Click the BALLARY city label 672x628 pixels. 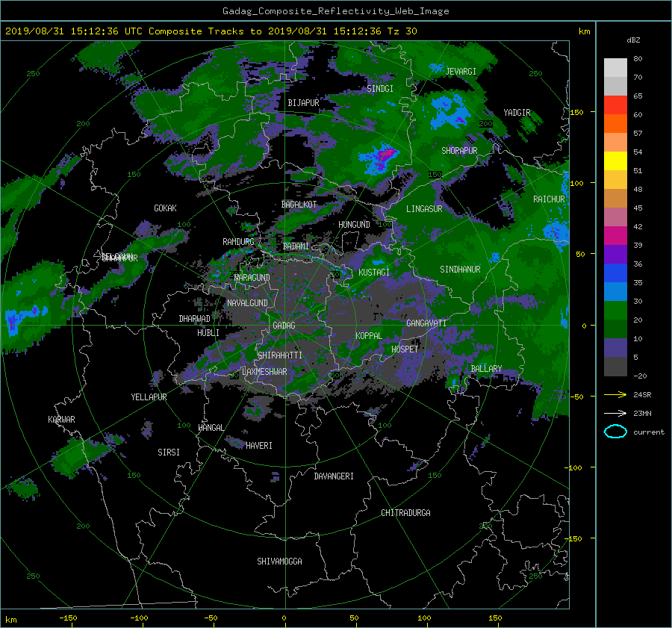point(486,369)
